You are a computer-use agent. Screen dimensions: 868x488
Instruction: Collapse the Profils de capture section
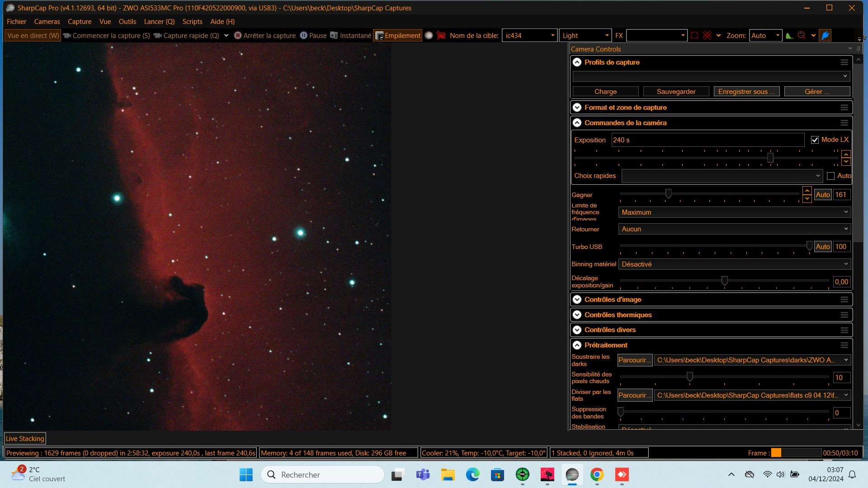(x=577, y=62)
